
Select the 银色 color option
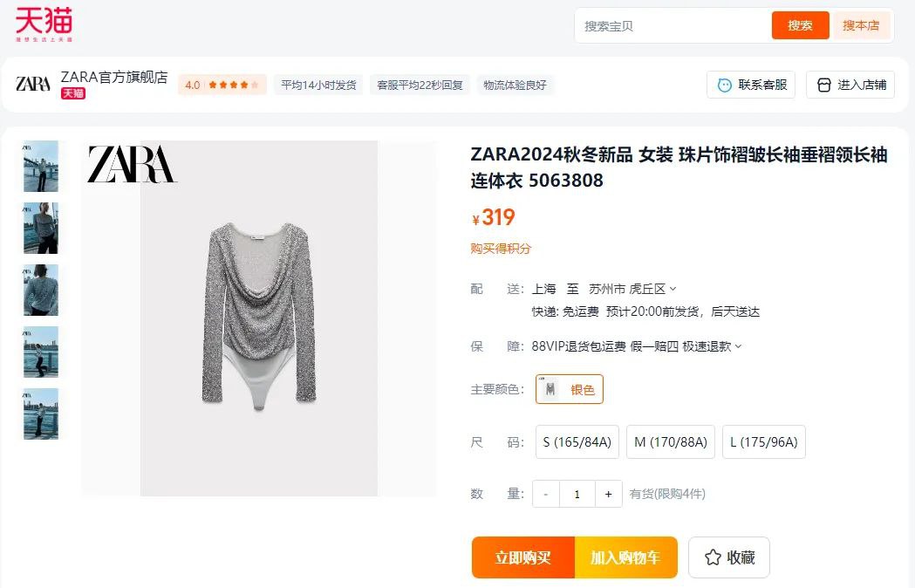click(569, 389)
